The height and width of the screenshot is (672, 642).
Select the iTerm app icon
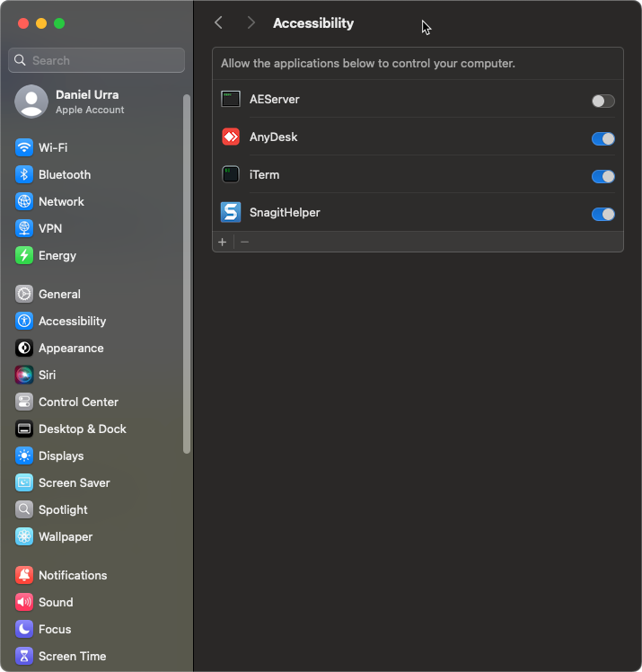(231, 175)
